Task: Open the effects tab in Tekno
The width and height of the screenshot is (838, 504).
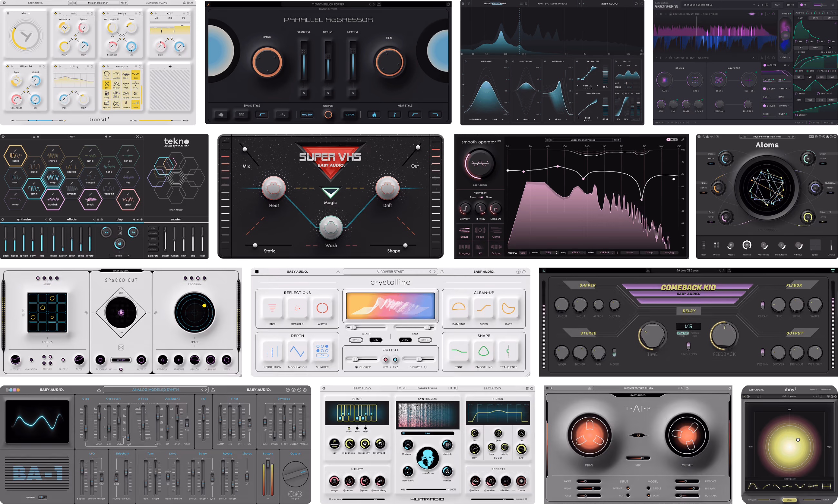Action: (x=72, y=219)
